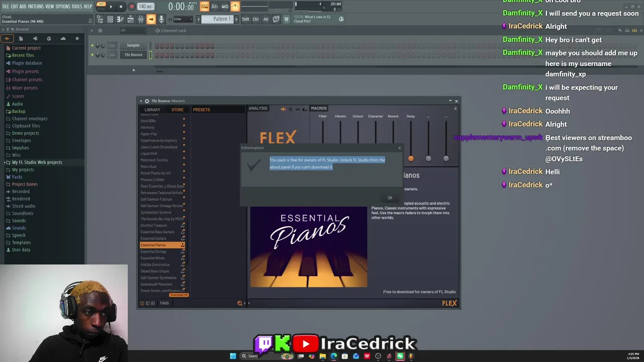Open the TOOLS menu
The width and height of the screenshot is (644, 362).
click(76, 7)
